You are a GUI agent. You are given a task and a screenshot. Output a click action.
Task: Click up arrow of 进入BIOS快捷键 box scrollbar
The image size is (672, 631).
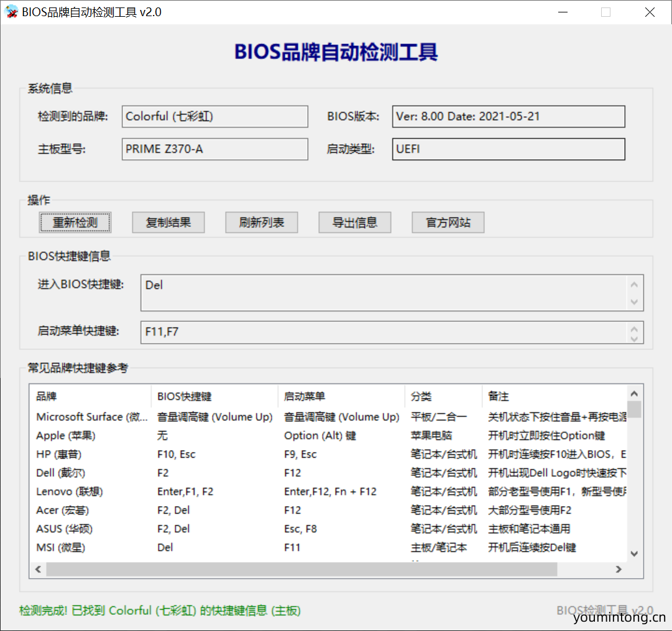[635, 284]
